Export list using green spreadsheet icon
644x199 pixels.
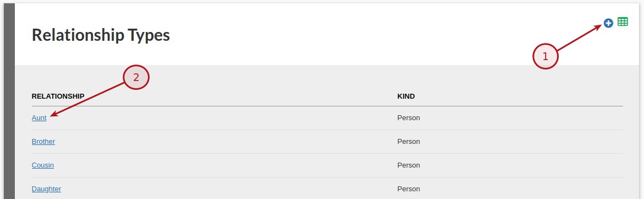click(x=623, y=22)
